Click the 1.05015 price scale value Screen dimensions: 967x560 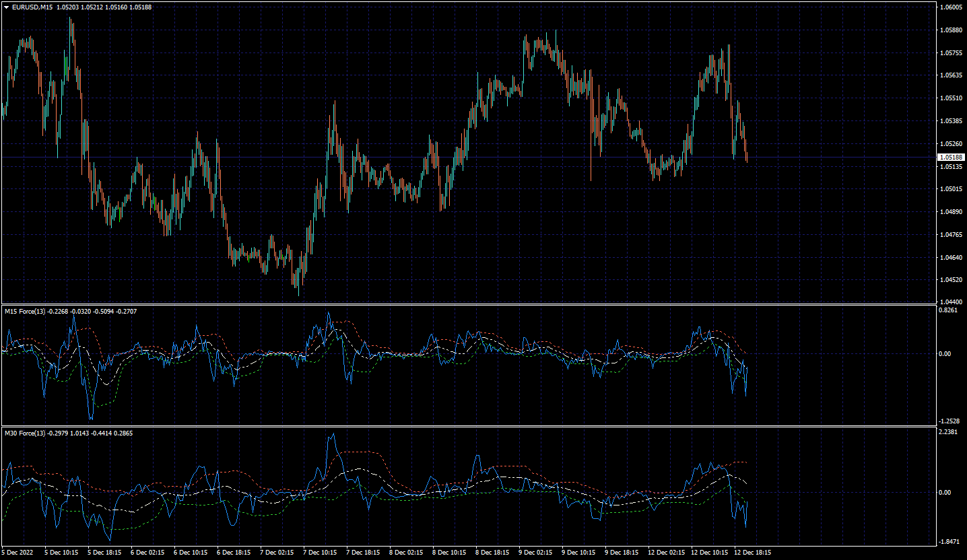pos(952,189)
